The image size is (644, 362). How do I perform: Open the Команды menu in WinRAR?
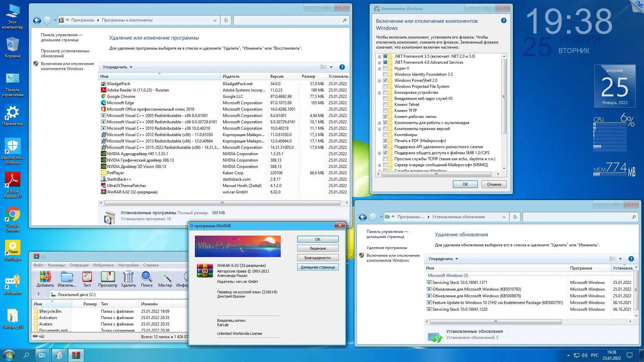click(56, 265)
